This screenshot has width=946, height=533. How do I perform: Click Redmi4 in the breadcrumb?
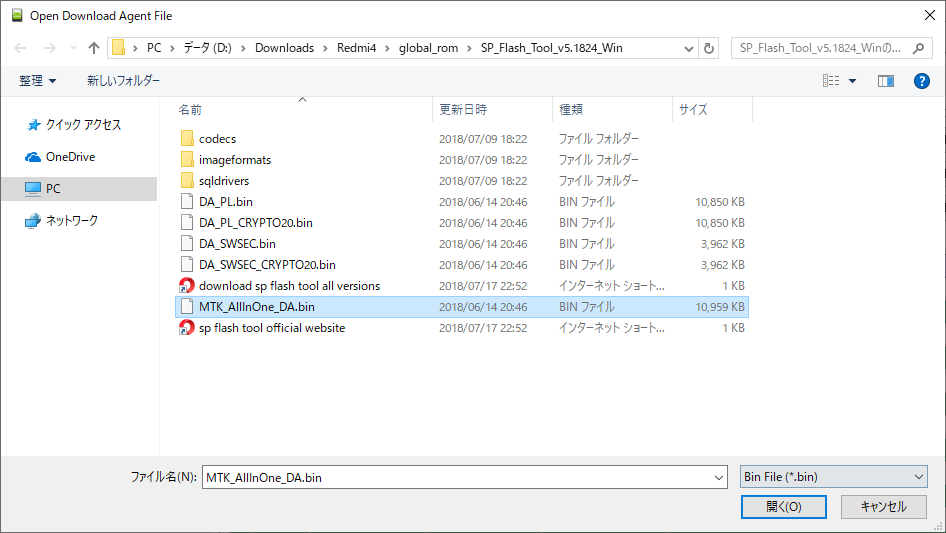coord(356,48)
